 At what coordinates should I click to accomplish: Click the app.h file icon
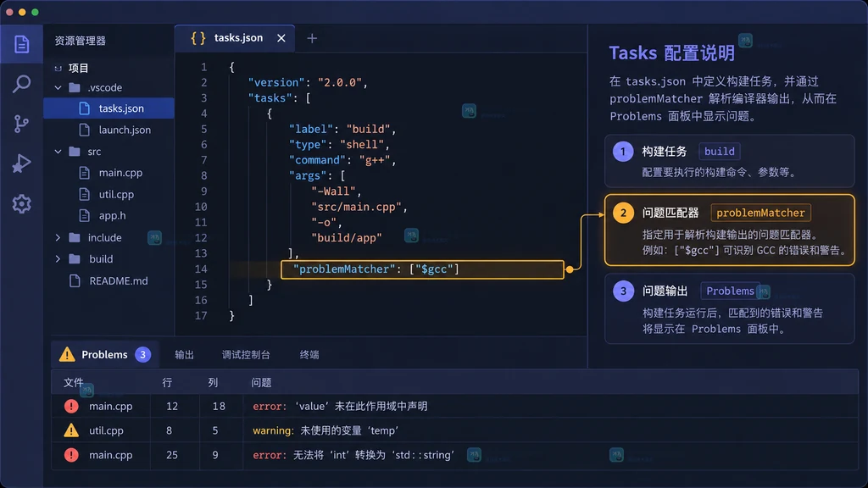point(84,215)
